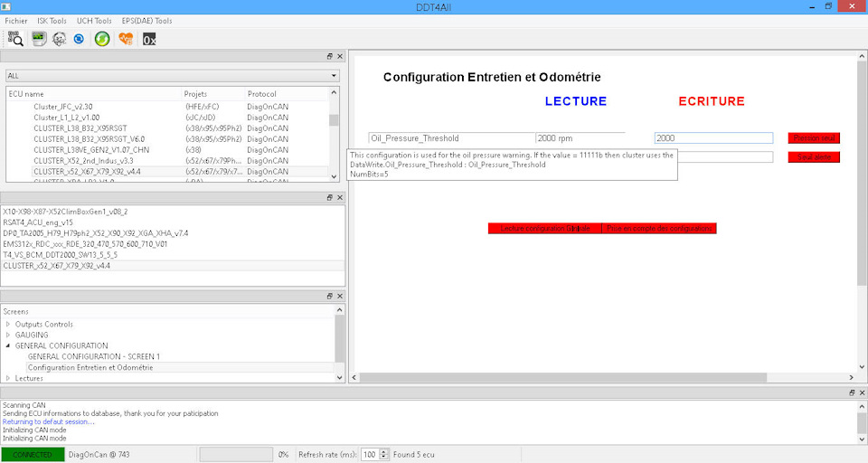
Task: Expand the Outputs Controls tree node
Action: tap(8, 324)
